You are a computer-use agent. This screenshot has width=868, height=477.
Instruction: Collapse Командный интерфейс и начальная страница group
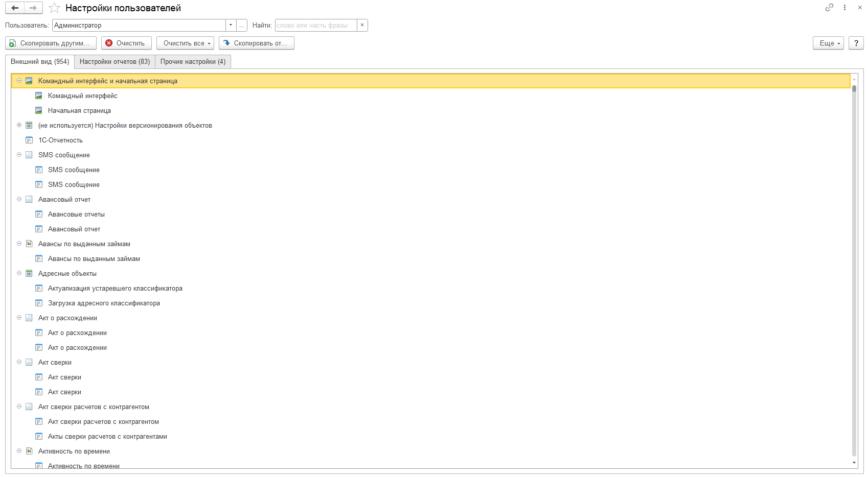pos(19,81)
